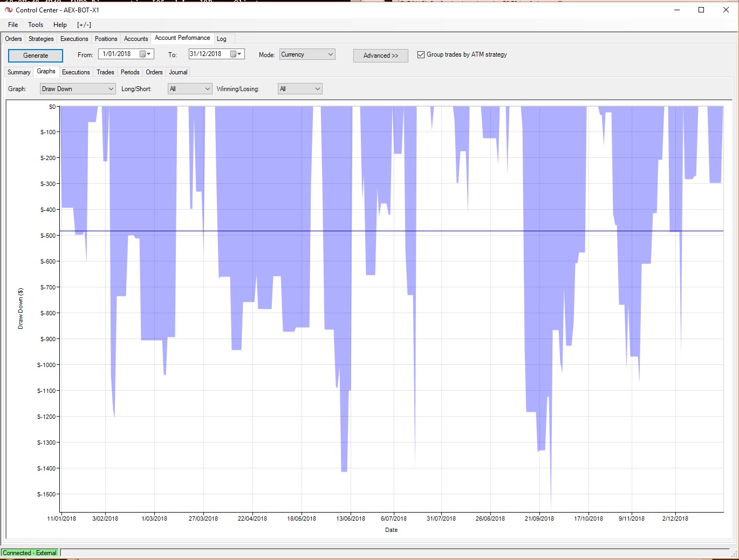739x560 pixels.
Task: Open the Periods sub-tab
Action: [130, 72]
